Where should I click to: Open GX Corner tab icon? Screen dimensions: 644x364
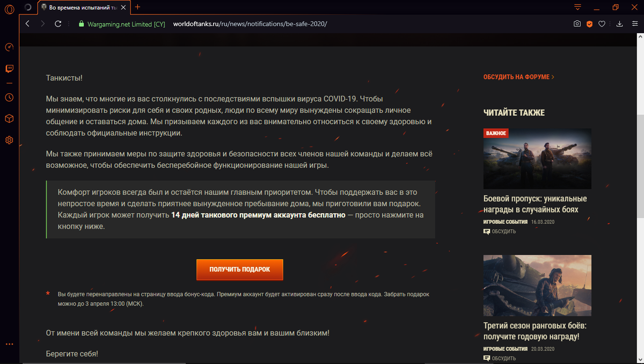click(x=28, y=7)
